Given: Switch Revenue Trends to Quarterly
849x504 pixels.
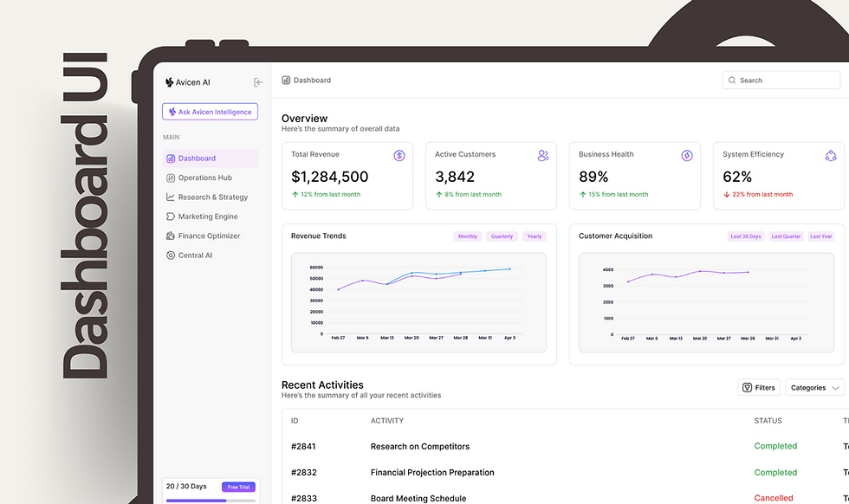Looking at the screenshot, I should click(502, 236).
